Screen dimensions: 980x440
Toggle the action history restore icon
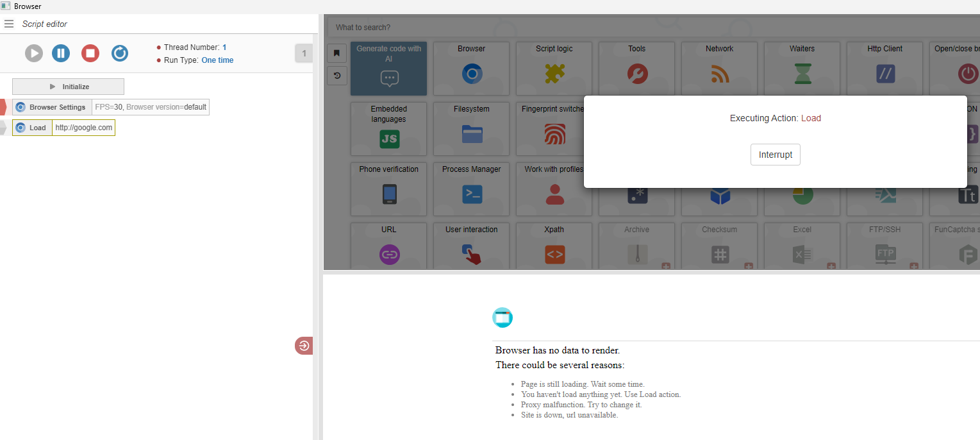tap(336, 75)
